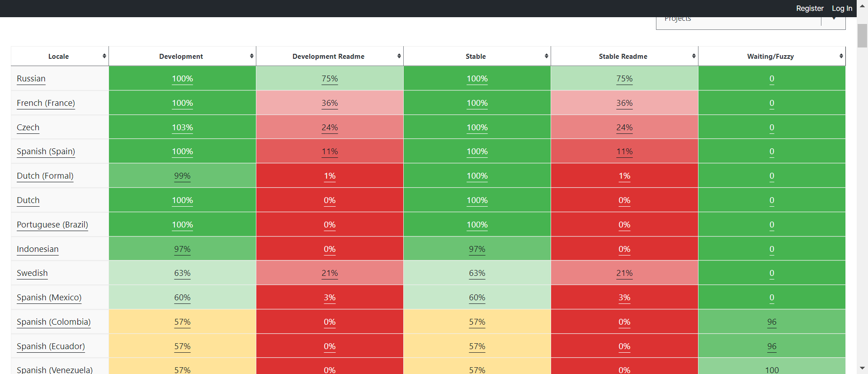Image resolution: width=868 pixels, height=374 pixels.
Task: Click the Waiting/Fuzzy sort arrows
Action: 841,56
